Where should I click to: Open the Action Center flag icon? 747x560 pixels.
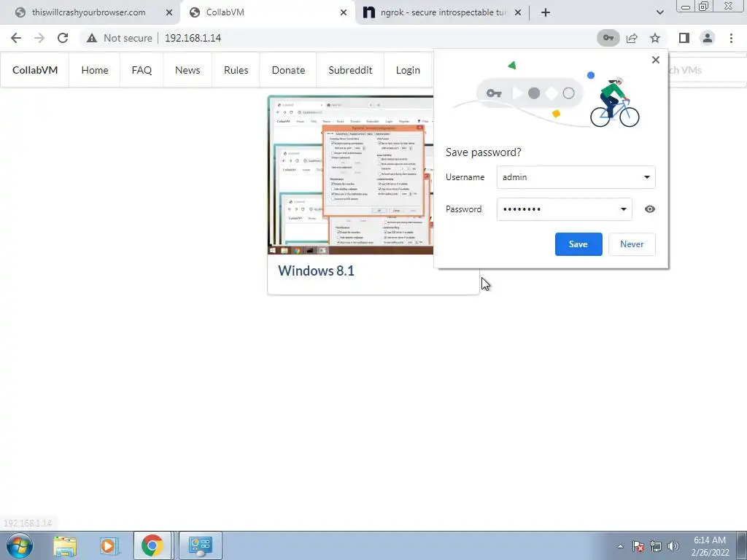638,546
